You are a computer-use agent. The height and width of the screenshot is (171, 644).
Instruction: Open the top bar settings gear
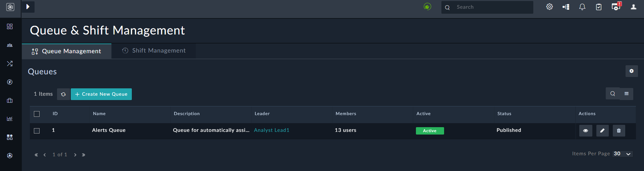(x=549, y=7)
